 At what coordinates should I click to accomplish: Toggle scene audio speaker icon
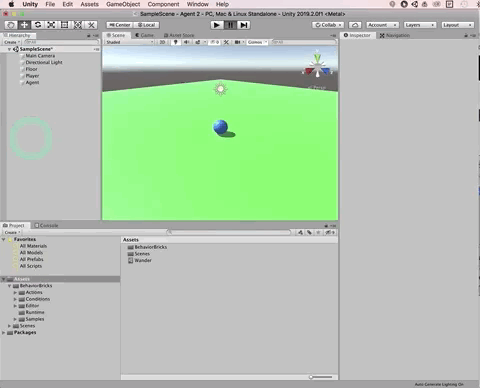coord(186,42)
